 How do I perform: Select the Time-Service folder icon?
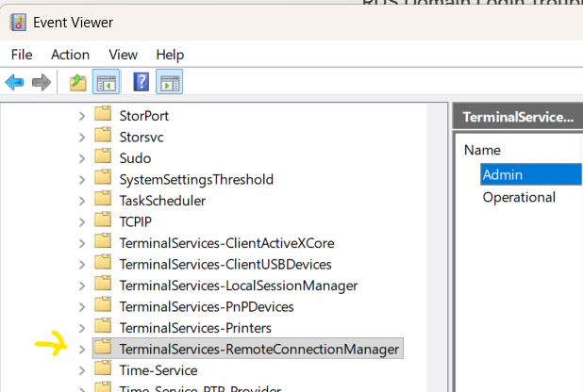[103, 367]
